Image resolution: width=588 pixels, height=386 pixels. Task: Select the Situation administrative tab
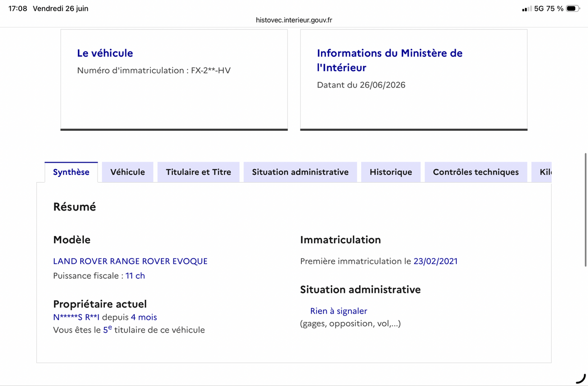300,172
